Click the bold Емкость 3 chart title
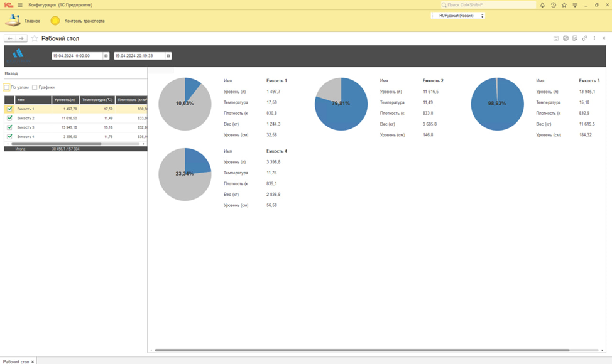612x364 pixels. point(589,81)
